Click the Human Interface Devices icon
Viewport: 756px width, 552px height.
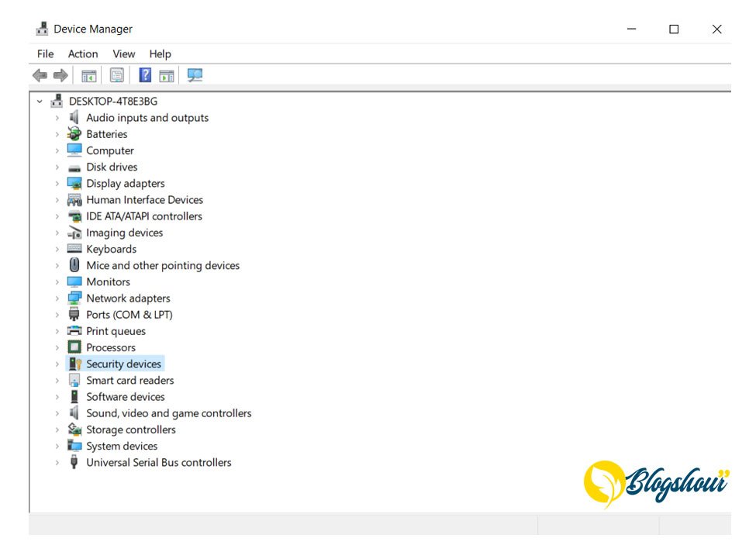click(x=74, y=199)
